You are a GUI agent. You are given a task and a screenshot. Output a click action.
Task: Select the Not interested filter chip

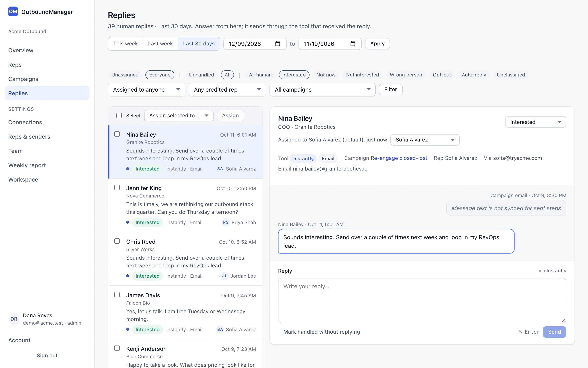point(362,75)
